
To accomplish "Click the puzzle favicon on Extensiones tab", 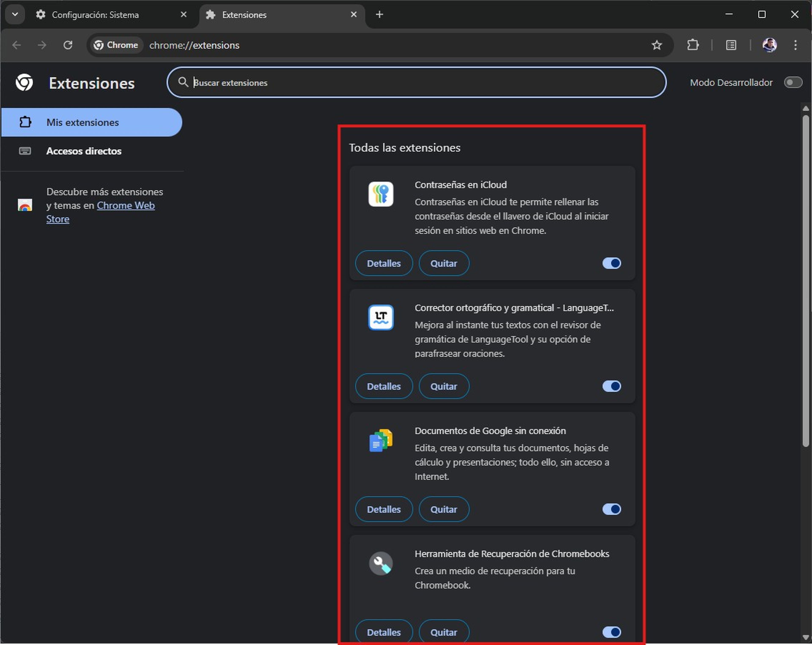I will [211, 14].
